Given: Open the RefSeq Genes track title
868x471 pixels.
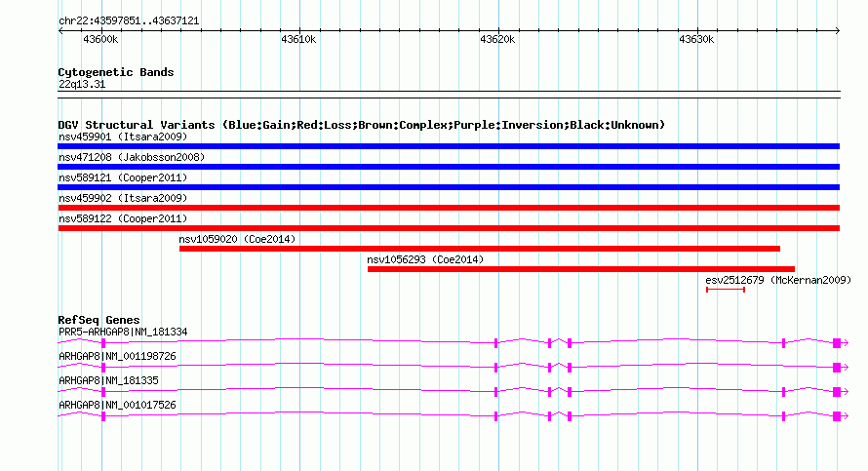Looking at the screenshot, I should point(99,320).
